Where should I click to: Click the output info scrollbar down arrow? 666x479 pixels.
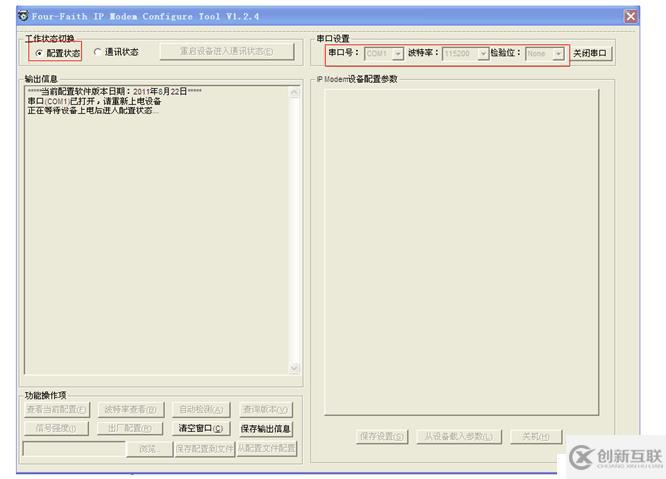(294, 368)
